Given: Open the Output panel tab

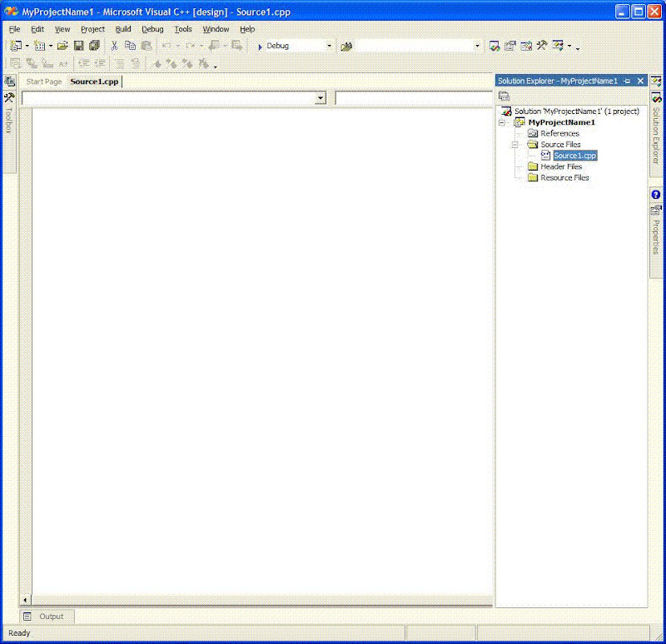Looking at the screenshot, I should (47, 617).
